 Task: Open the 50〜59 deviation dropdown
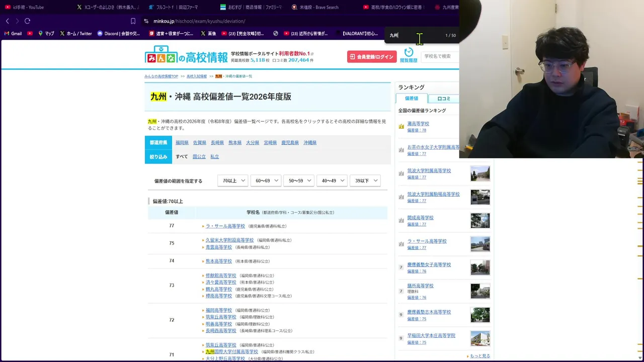pos(299,180)
